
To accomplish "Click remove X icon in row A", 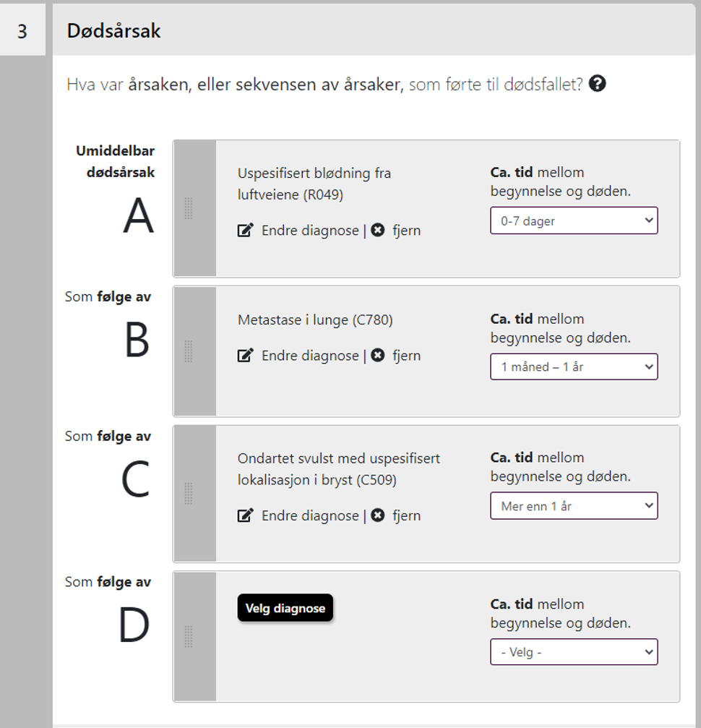I will tap(378, 230).
